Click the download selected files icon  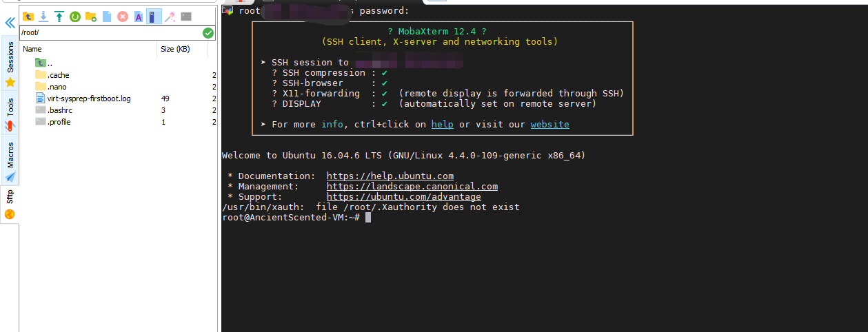tap(43, 16)
